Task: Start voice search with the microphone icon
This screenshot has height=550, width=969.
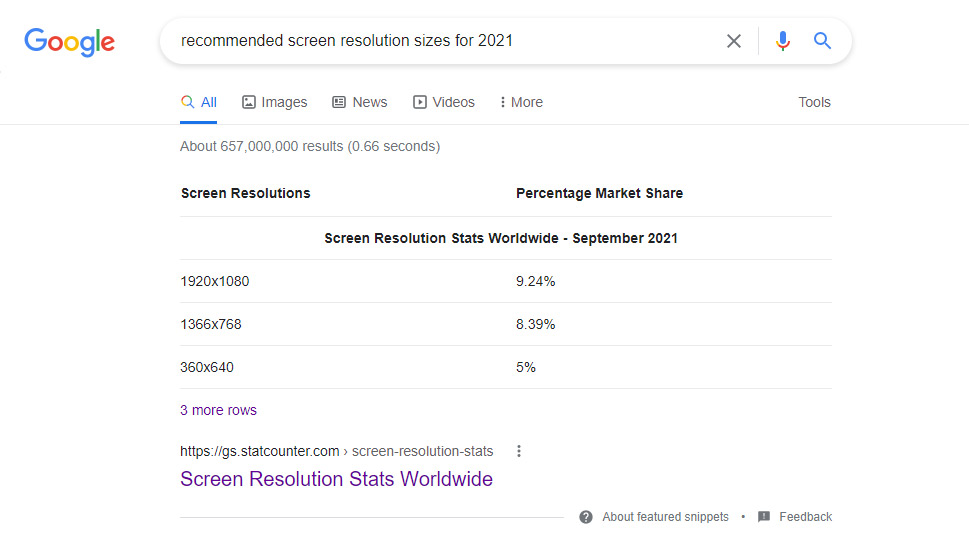Action: (x=782, y=41)
